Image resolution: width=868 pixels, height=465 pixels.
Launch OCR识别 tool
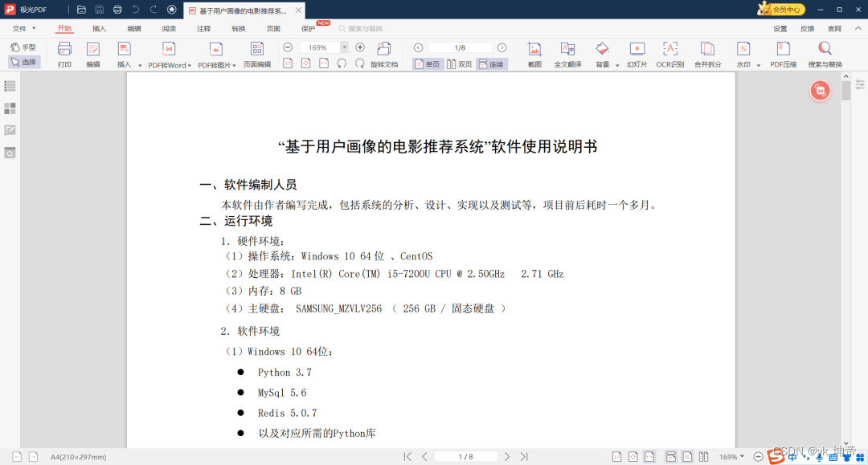669,55
